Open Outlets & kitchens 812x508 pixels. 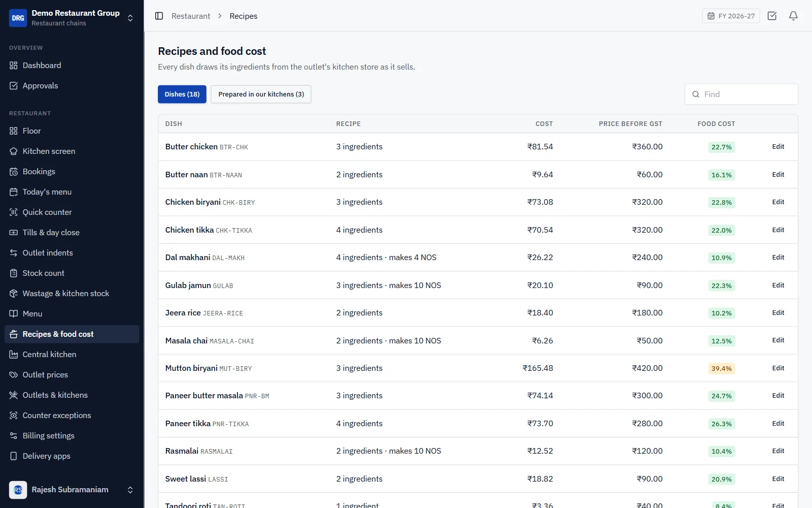[72, 395]
